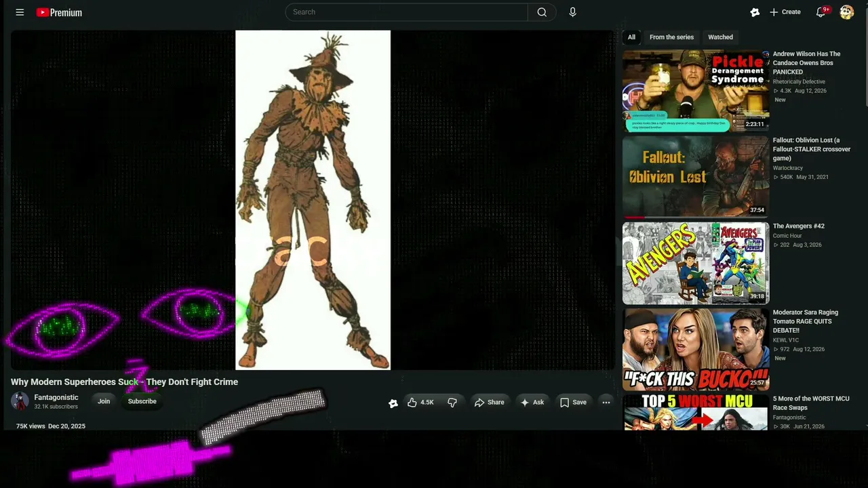The width and height of the screenshot is (868, 488).
Task: Select the Watched filter chip
Action: (x=720, y=37)
